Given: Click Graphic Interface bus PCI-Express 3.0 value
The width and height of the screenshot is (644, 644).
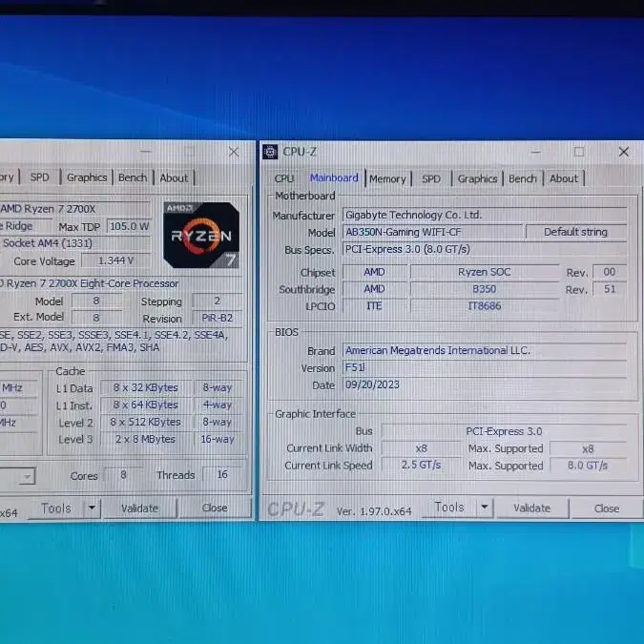Looking at the screenshot, I should click(504, 431).
